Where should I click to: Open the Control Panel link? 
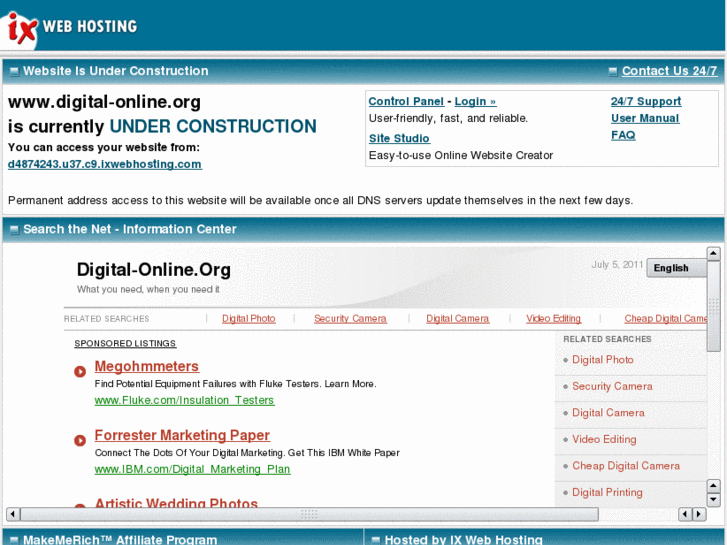[406, 101]
